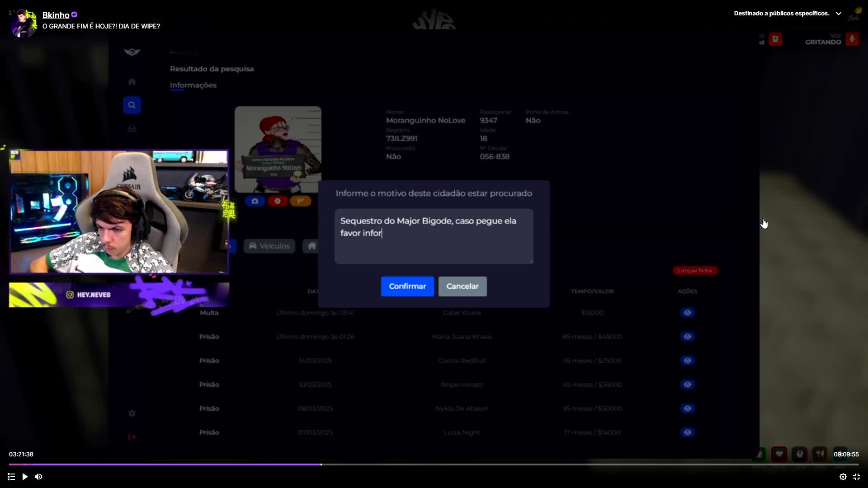Open the Bkinho channel link
Image resolution: width=868 pixels, height=488 pixels.
(x=56, y=15)
